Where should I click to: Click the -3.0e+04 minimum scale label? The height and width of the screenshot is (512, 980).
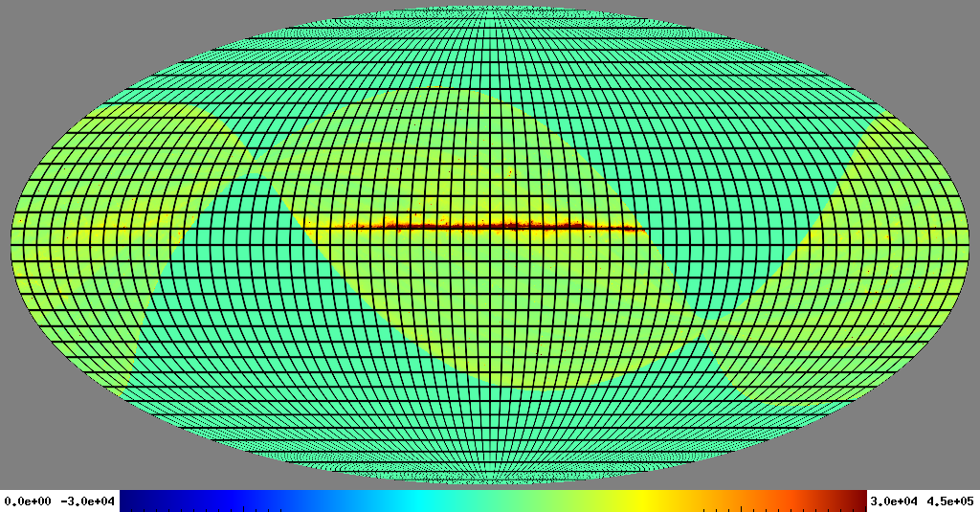pos(87,501)
